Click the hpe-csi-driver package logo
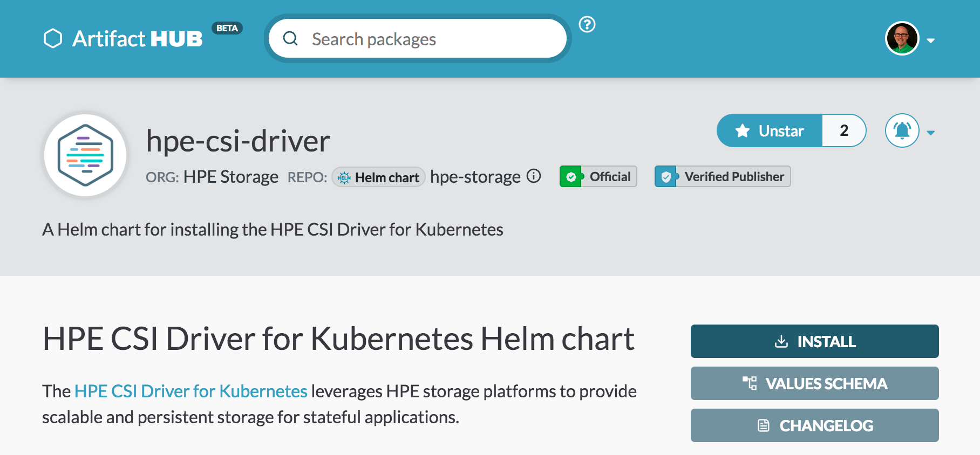Viewport: 980px width, 455px height. pos(85,155)
